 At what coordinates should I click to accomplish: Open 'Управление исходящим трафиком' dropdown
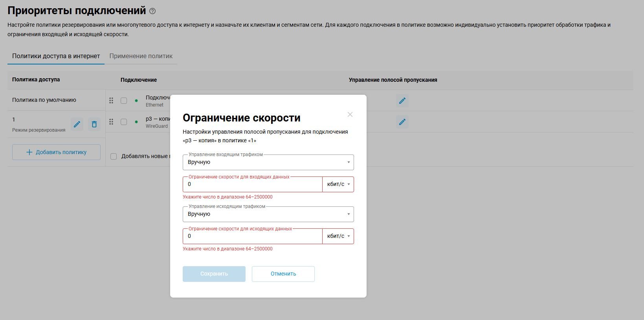[x=268, y=214]
